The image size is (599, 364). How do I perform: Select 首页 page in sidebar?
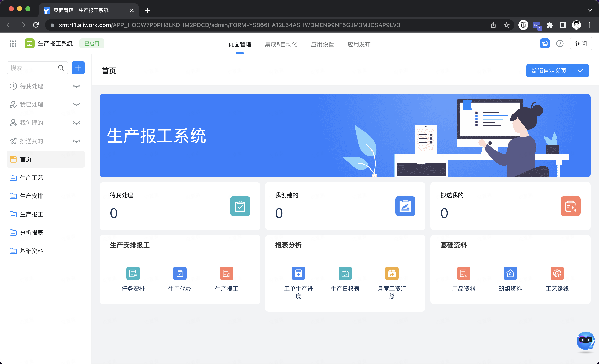click(46, 159)
